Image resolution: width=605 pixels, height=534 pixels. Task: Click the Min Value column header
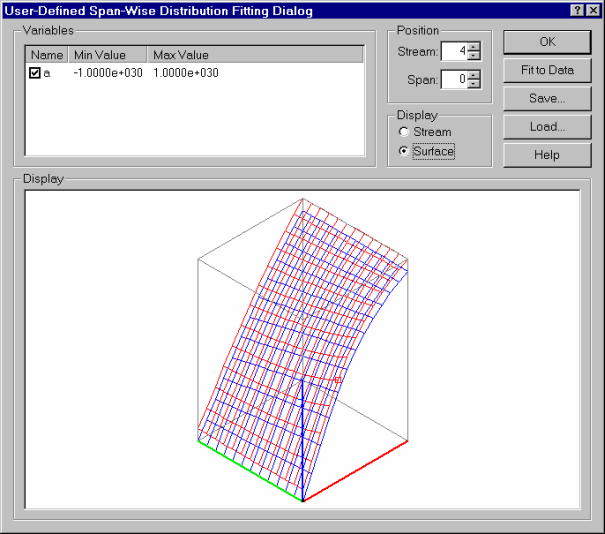(x=108, y=55)
